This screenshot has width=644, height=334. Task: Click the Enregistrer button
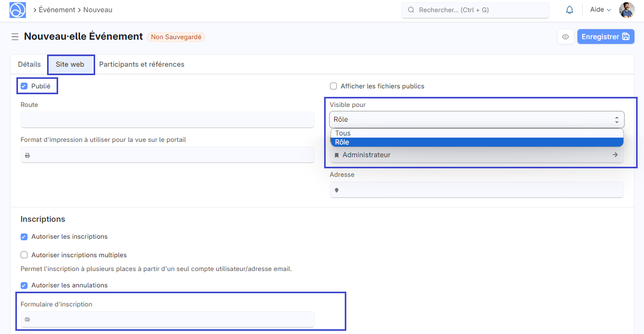605,37
